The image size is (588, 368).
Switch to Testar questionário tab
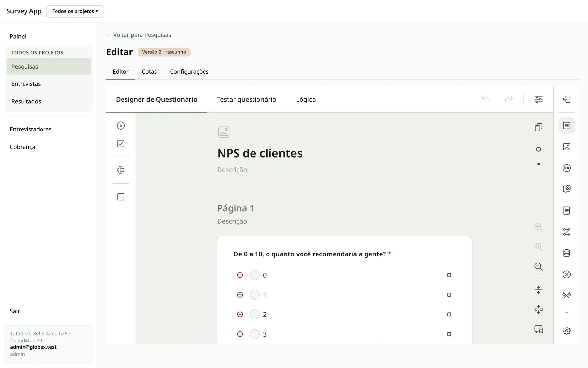pyautogui.click(x=247, y=99)
